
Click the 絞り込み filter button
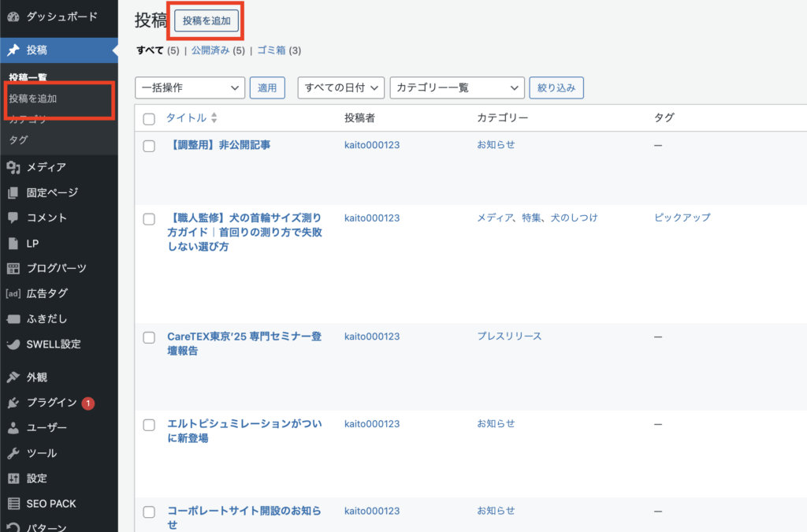click(557, 88)
